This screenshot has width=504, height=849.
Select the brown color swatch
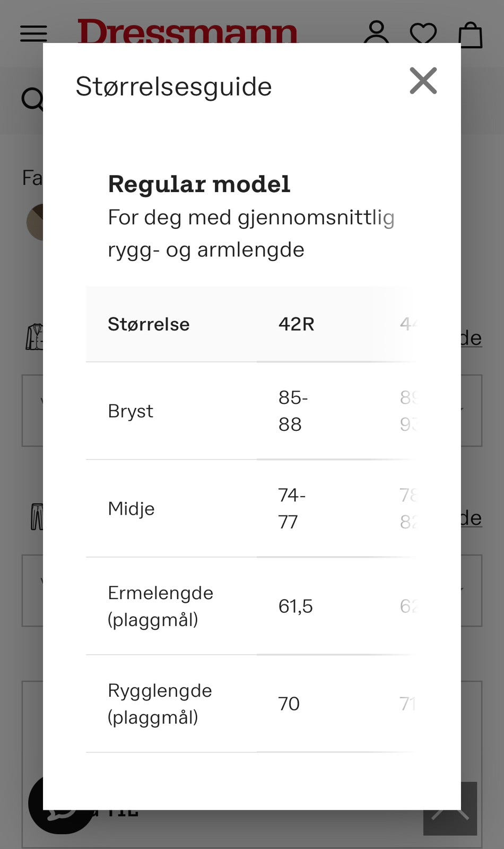click(34, 222)
